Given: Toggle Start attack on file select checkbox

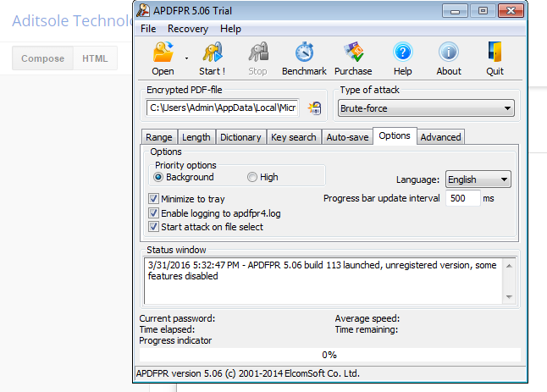Looking at the screenshot, I should tap(153, 227).
